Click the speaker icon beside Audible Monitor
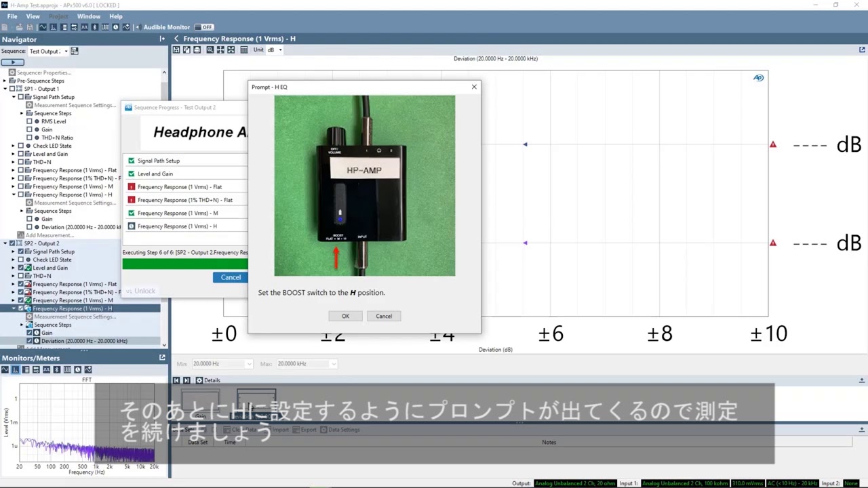Image resolution: width=868 pixels, height=488 pixels. (138, 27)
